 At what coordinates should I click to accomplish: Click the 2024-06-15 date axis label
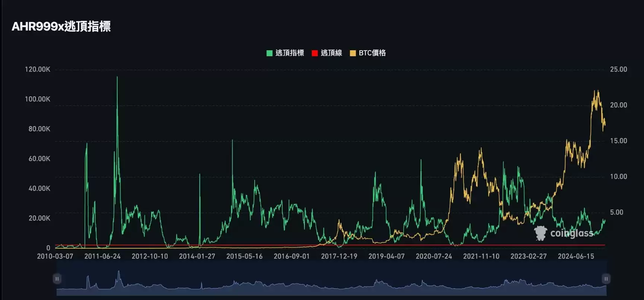coord(576,256)
